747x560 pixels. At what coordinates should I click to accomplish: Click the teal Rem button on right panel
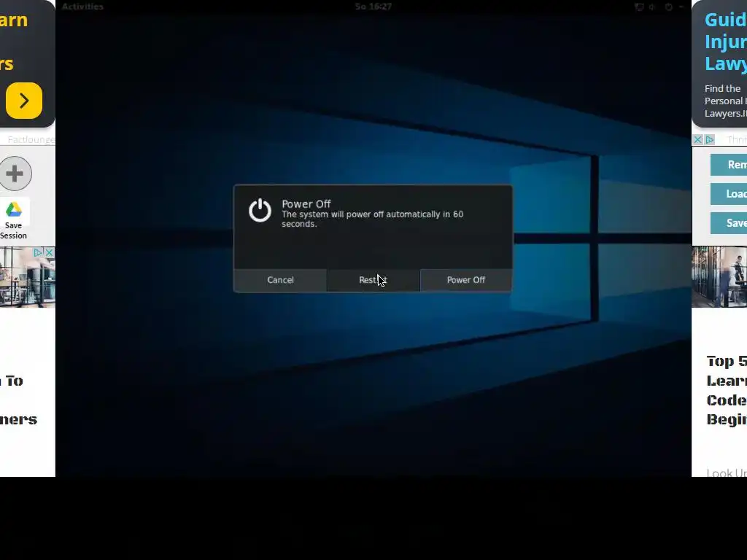pyautogui.click(x=729, y=165)
